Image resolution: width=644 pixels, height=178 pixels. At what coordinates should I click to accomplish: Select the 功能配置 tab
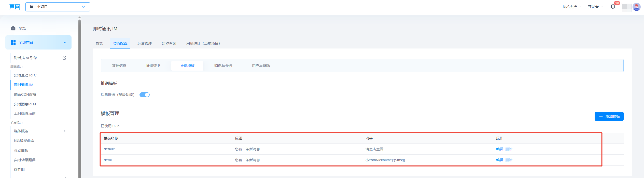click(120, 43)
